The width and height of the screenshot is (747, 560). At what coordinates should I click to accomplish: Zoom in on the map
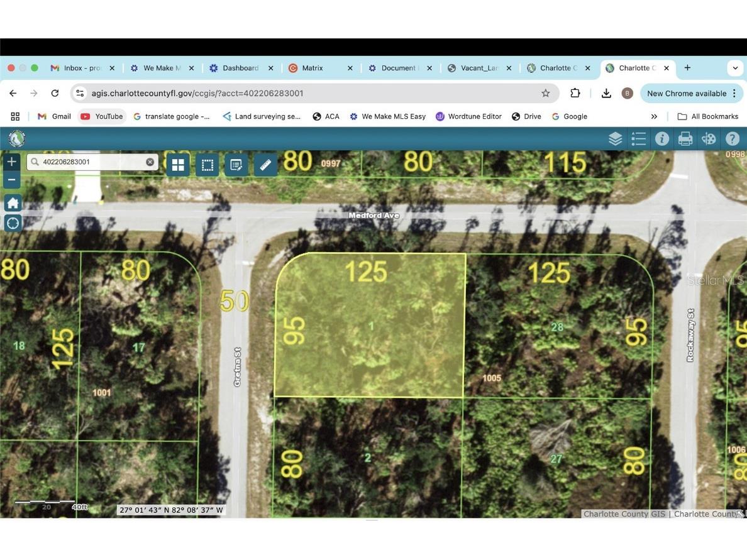click(12, 162)
